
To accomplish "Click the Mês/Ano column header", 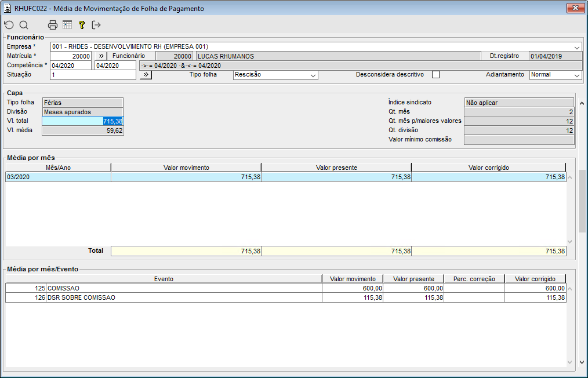I will [58, 168].
